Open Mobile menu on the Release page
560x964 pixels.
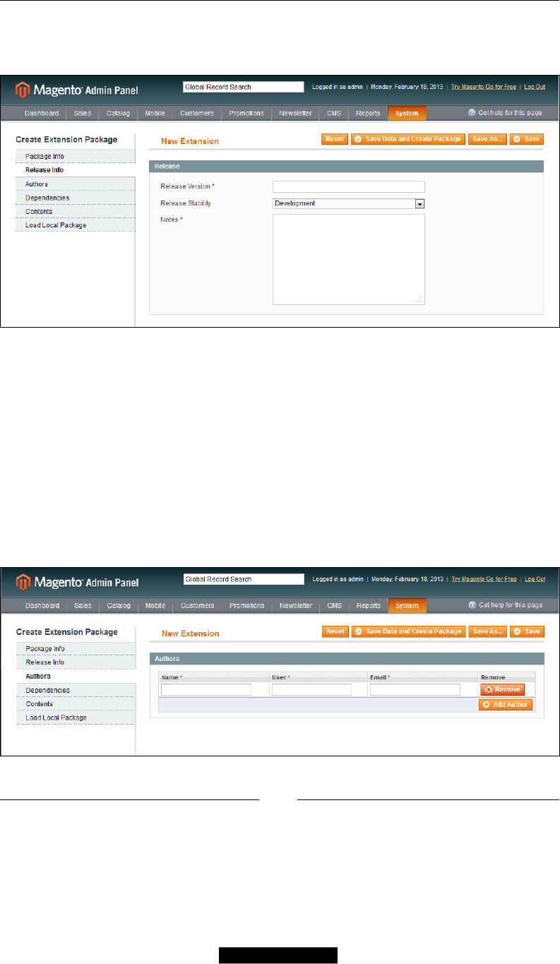(x=155, y=113)
